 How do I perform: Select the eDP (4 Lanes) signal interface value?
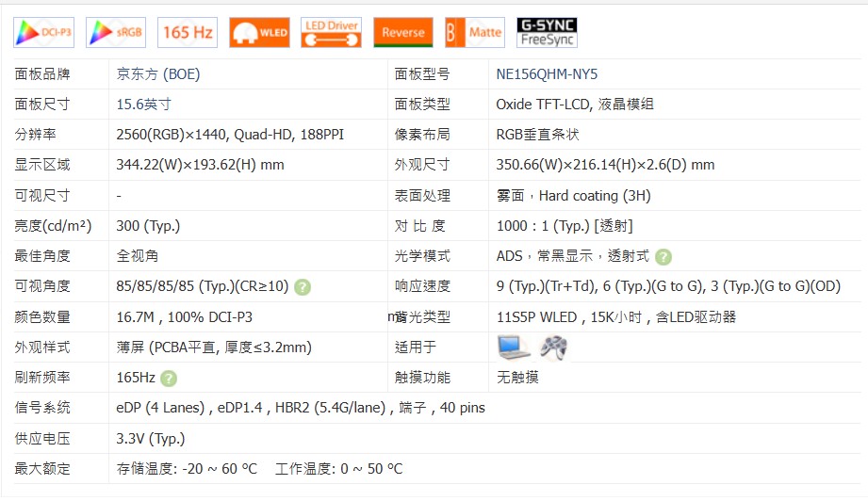(x=301, y=408)
